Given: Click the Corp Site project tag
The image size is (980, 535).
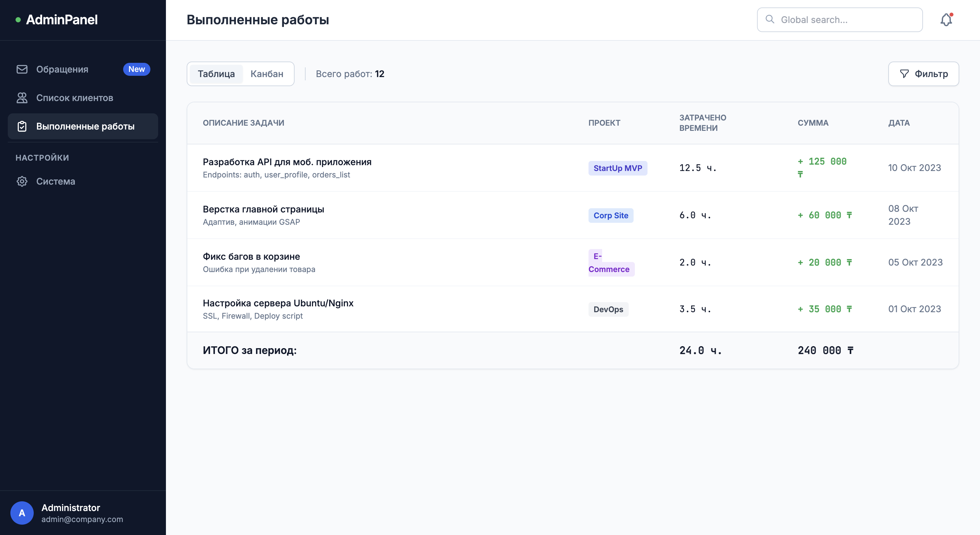Looking at the screenshot, I should pyautogui.click(x=611, y=215).
